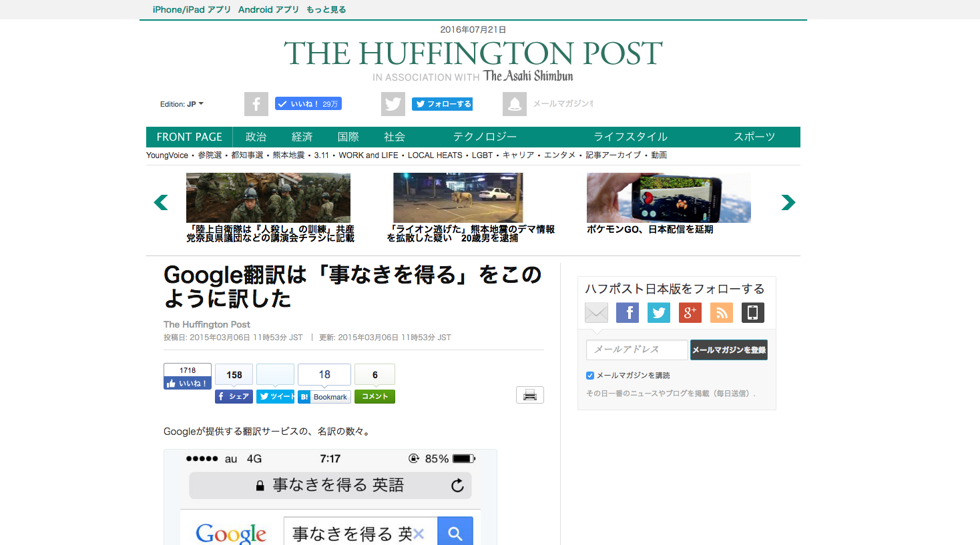Open the 3.11 sublink

322,155
